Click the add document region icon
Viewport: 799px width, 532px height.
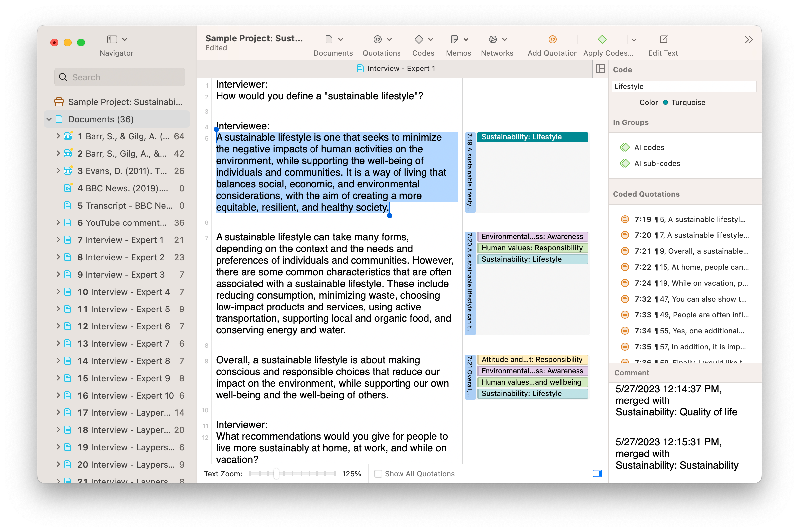point(600,68)
